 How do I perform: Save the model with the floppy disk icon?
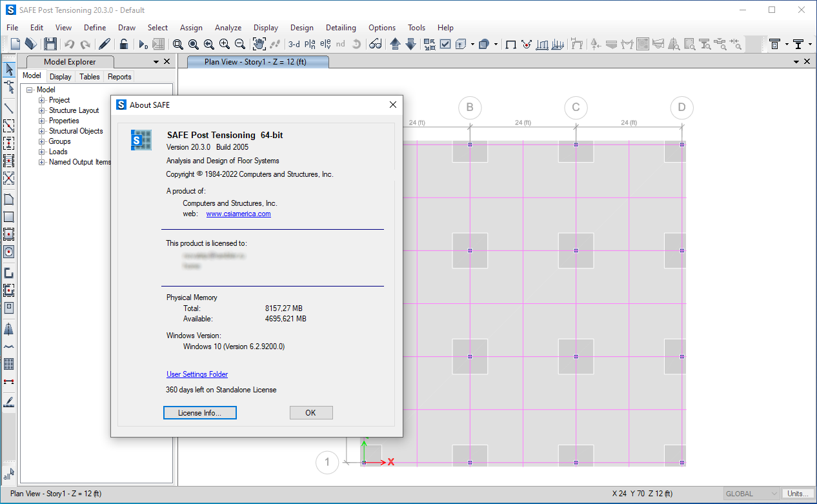pyautogui.click(x=50, y=44)
